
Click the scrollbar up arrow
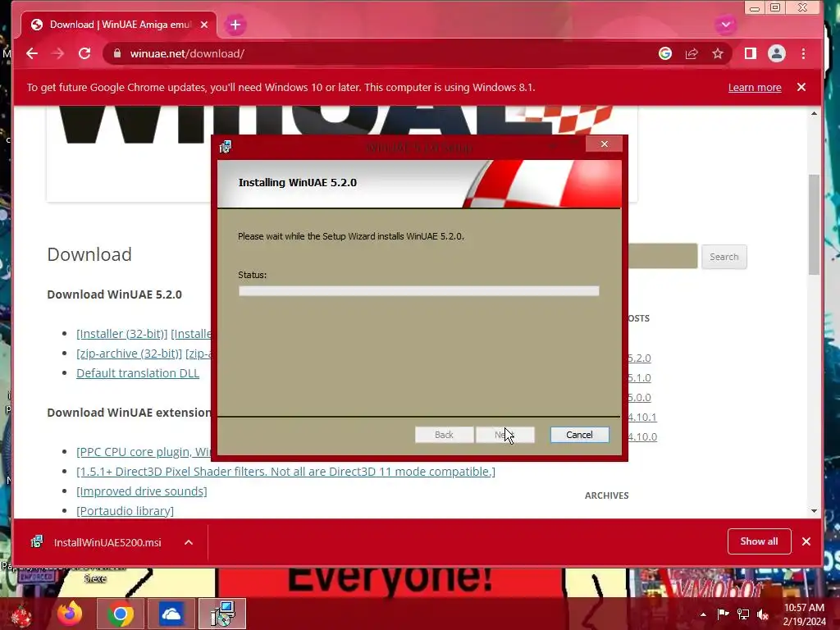coord(815,113)
